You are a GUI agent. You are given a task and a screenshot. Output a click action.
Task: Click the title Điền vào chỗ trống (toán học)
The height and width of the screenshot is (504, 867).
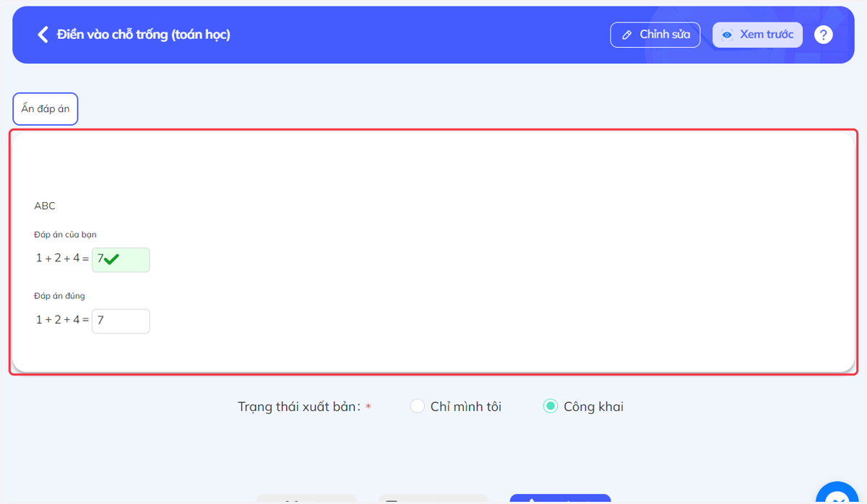click(x=144, y=34)
